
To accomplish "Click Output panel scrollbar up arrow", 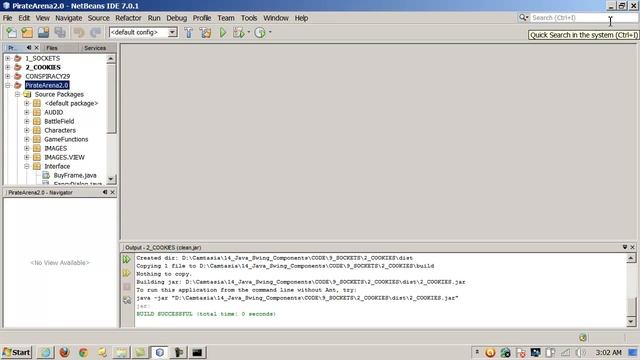I will coord(631,258).
